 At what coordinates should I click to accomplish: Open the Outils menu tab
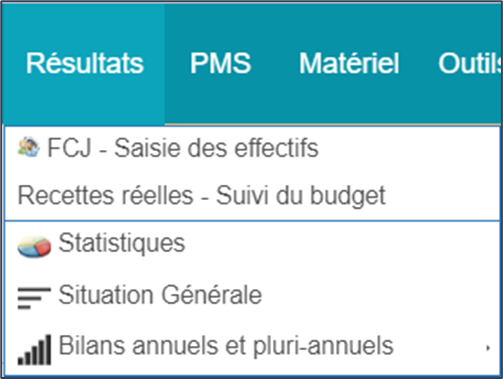[470, 63]
